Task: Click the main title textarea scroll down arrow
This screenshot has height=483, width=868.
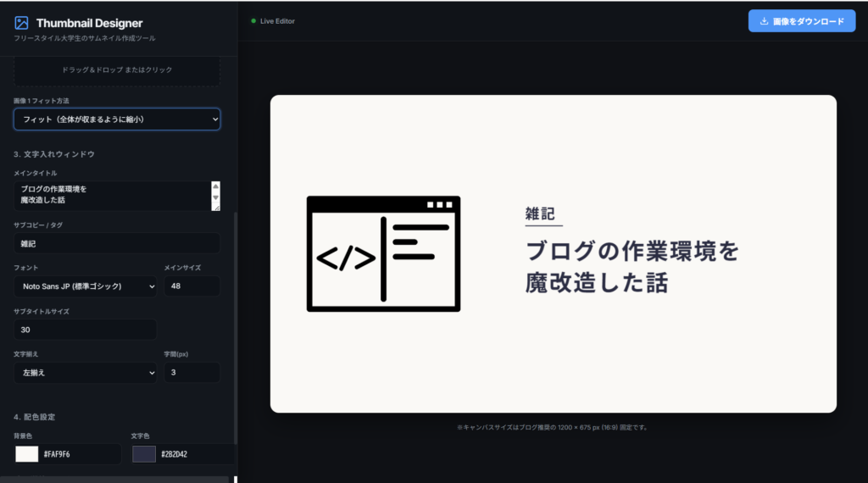Action: point(216,197)
